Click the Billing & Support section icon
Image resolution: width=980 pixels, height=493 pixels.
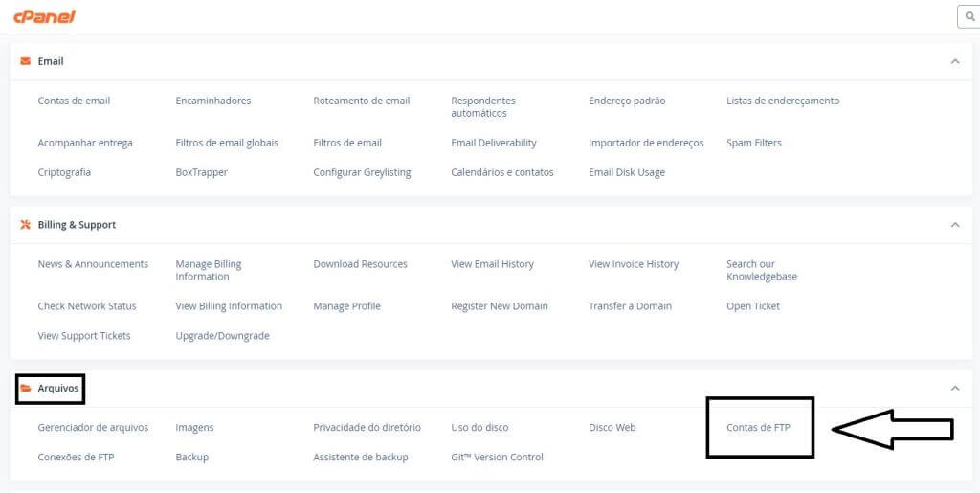pos(25,225)
